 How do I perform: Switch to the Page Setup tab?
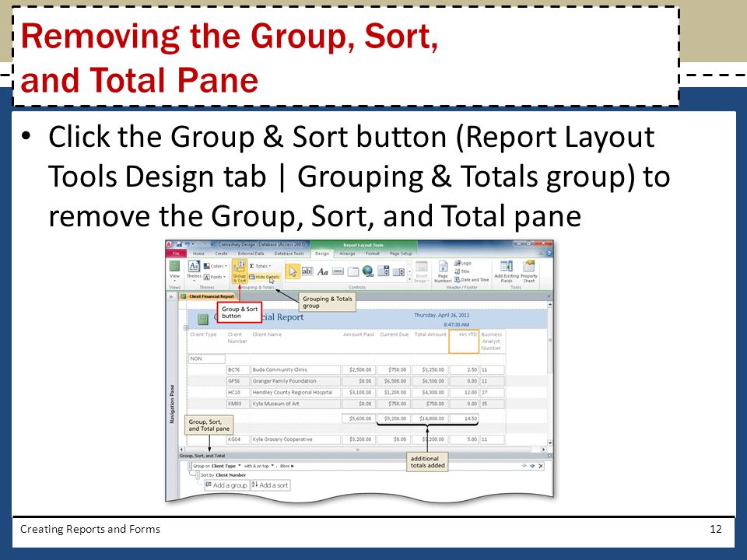[x=401, y=254]
